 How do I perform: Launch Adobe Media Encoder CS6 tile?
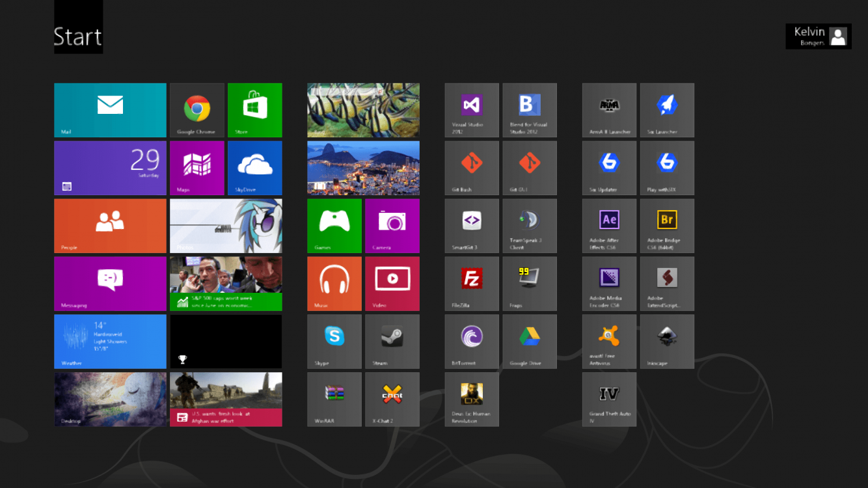pyautogui.click(x=609, y=284)
